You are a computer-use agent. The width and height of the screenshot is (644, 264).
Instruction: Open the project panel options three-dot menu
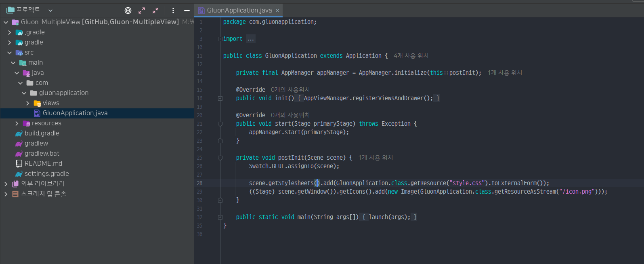tap(173, 11)
